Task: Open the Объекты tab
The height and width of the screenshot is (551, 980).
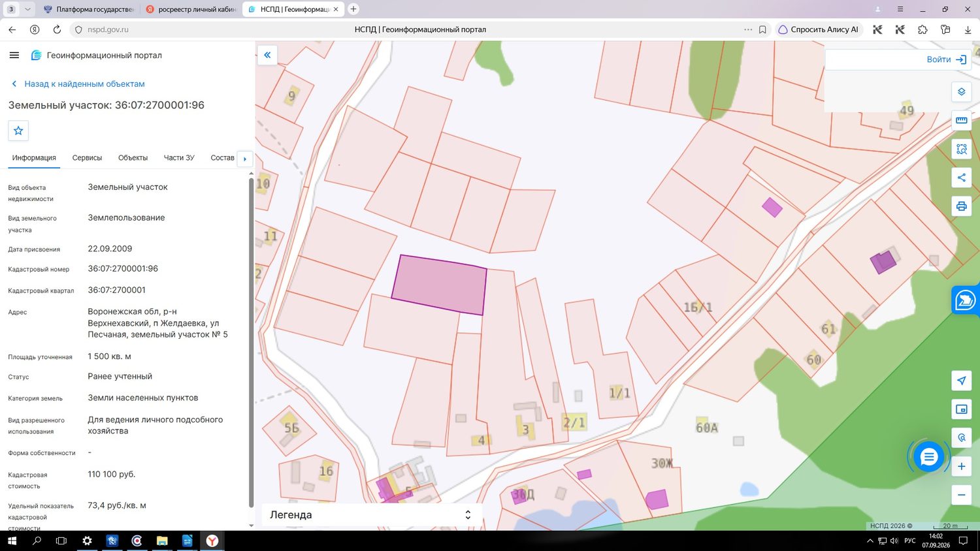Action: coord(133,158)
